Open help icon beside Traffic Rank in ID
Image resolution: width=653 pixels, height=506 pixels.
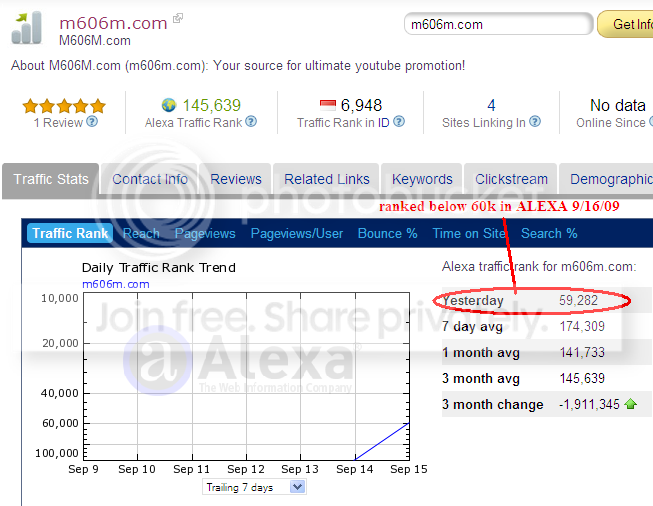[x=399, y=122]
